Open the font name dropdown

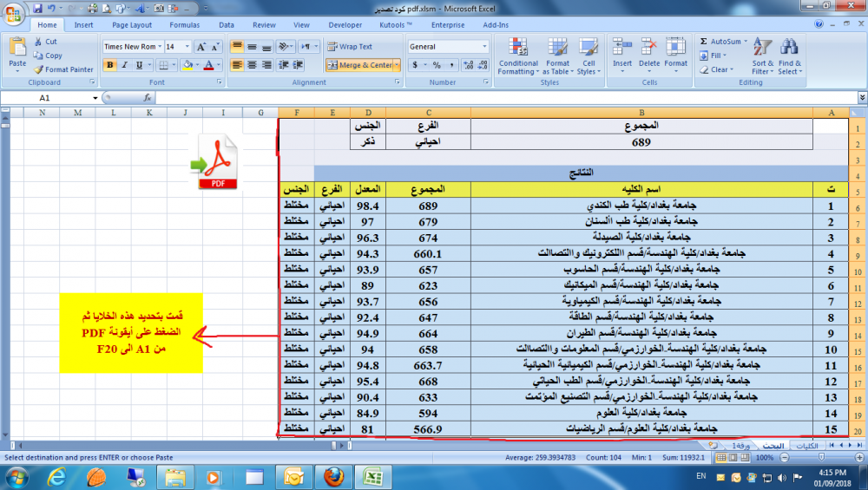tap(160, 47)
